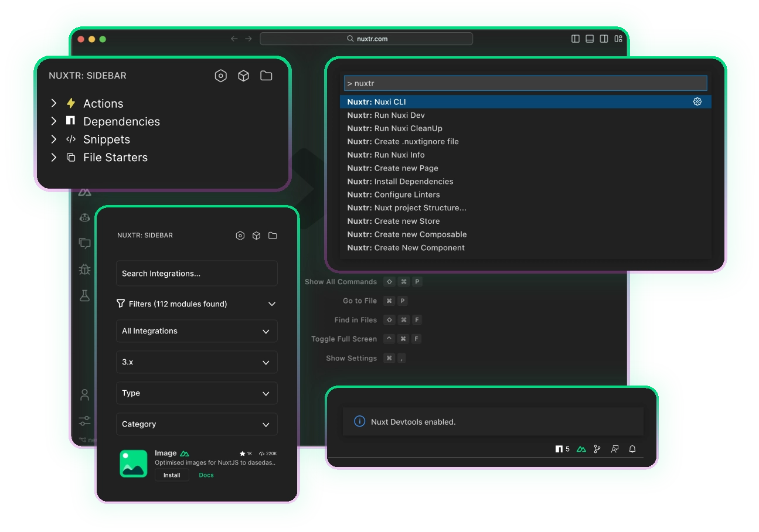The width and height of the screenshot is (759, 532).
Task: Click the info icon beside Nuxt Devtools enabled
Action: point(359,421)
